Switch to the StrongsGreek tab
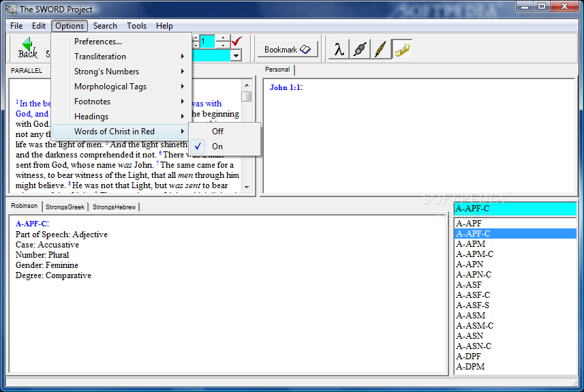The image size is (584, 392). [x=65, y=207]
